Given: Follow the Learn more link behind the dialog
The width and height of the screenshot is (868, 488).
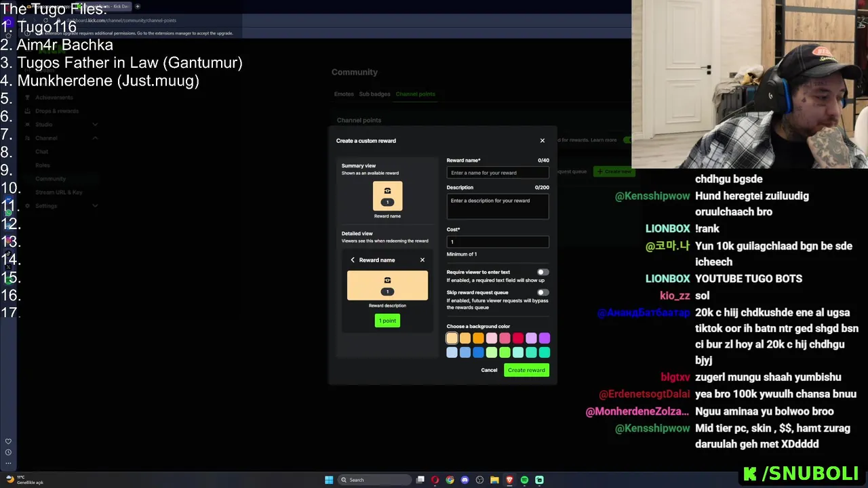Looking at the screenshot, I should click(604, 140).
